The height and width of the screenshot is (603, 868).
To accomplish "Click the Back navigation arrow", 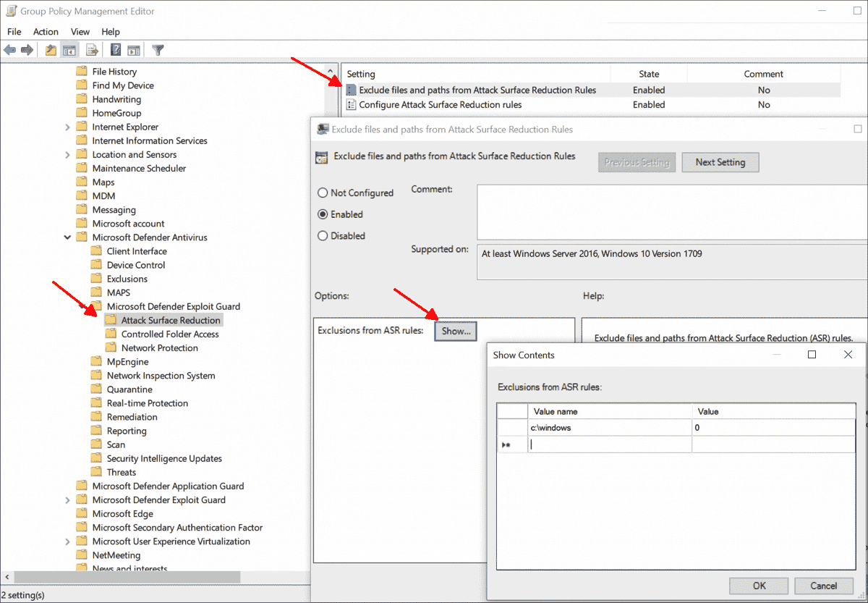I will (9, 49).
